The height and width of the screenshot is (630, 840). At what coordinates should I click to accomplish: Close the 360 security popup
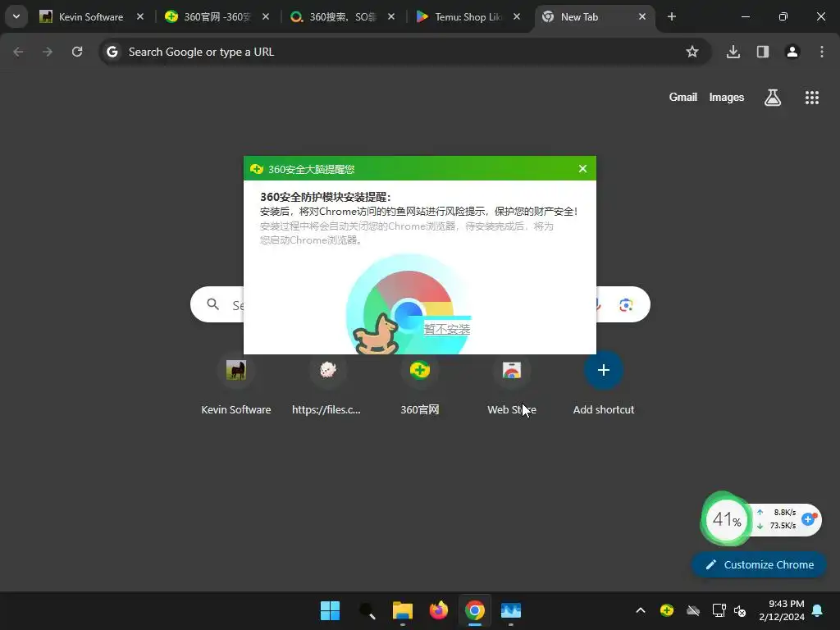click(583, 169)
